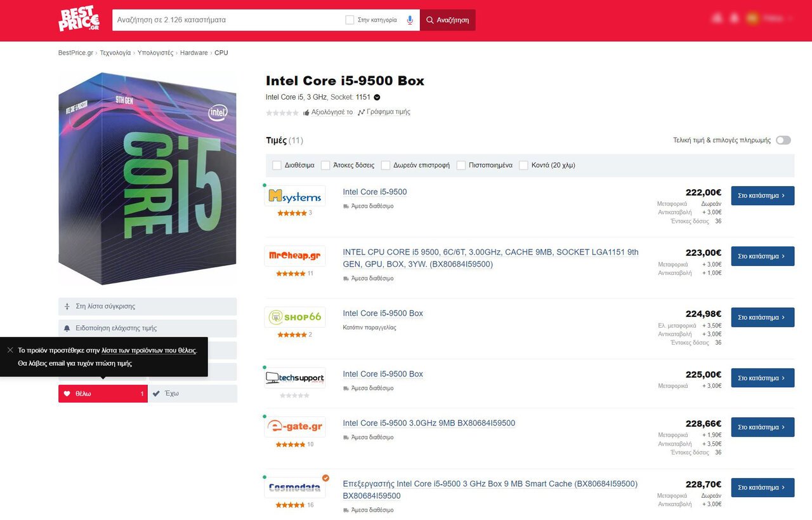Open the e-gate.gr shop logo
This screenshot has width=812, height=520.
(295, 427)
